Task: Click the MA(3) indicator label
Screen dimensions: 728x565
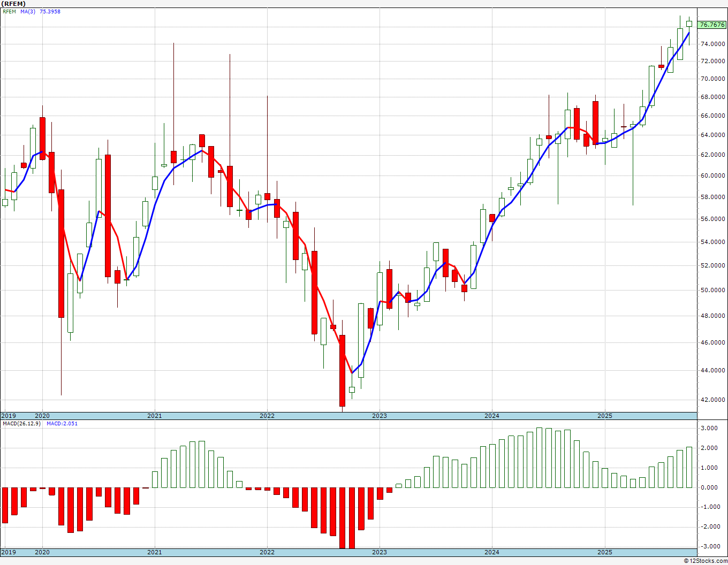Action: 28,11
